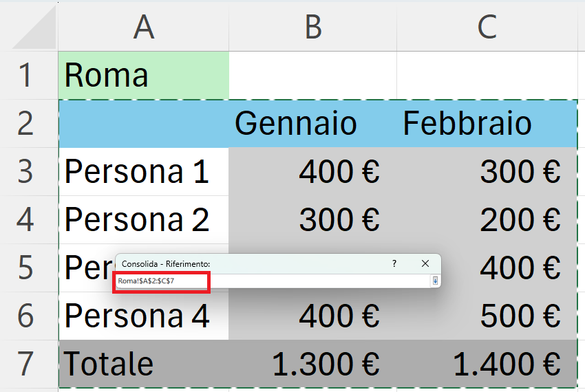Open the help question mark in Consolida dialog

[394, 263]
